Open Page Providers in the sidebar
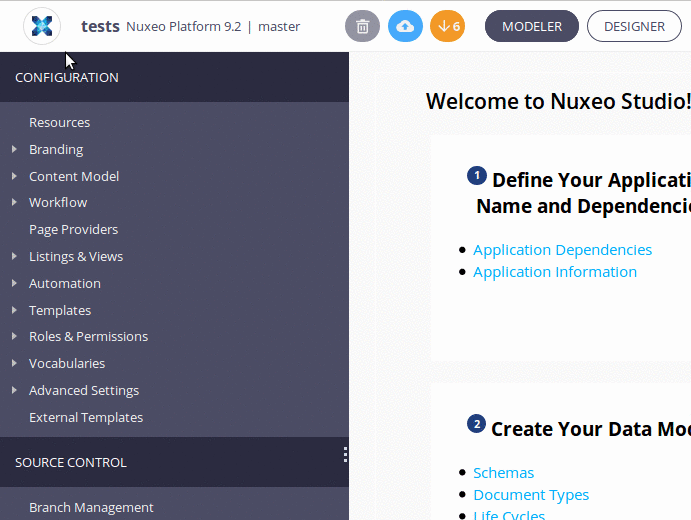691x520 pixels. (74, 230)
